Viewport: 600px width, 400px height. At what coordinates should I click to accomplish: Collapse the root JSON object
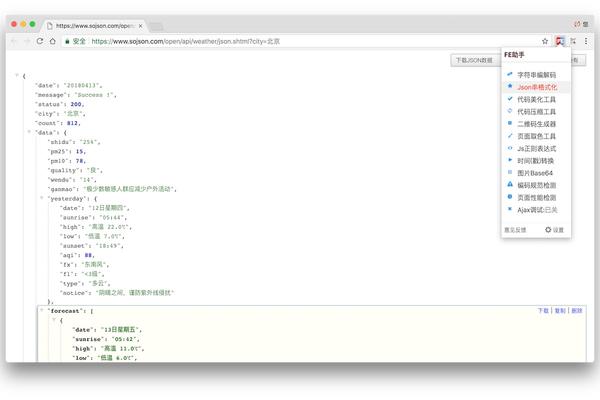coord(17,76)
